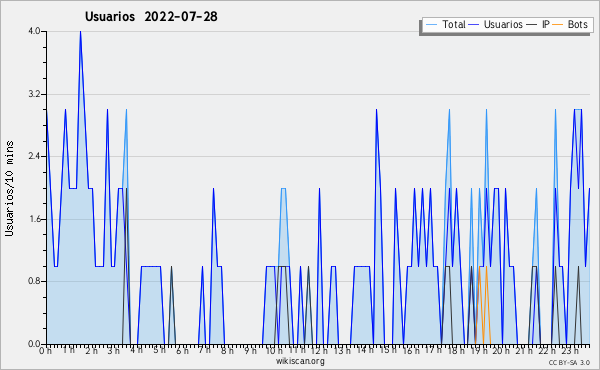Image resolution: width=600 pixels, height=370 pixels.
Task: Click the 12 h x-axis label
Action: tap(319, 350)
